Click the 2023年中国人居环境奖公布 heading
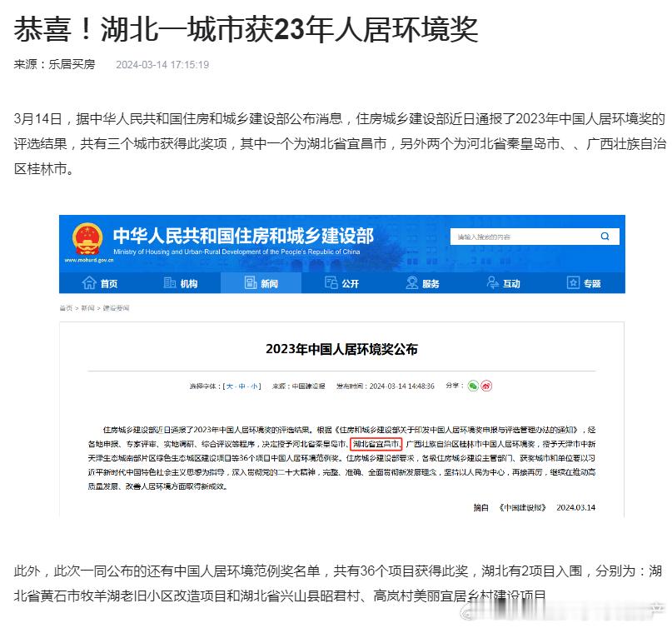The image size is (672, 628). (x=341, y=349)
